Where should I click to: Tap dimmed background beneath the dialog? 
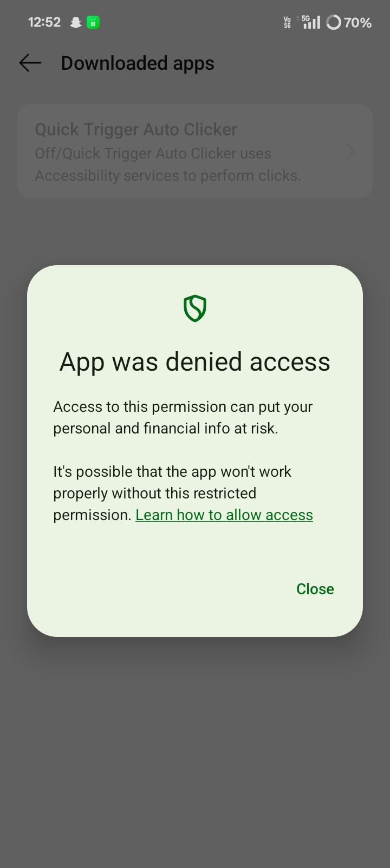195,752
